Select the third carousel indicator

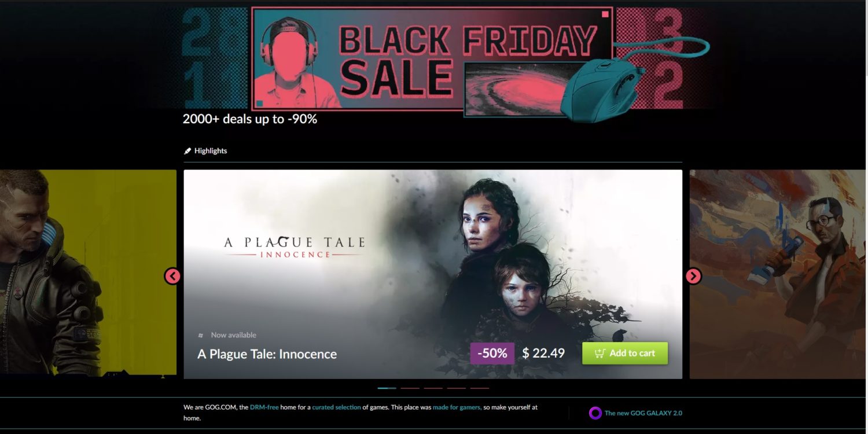(433, 388)
